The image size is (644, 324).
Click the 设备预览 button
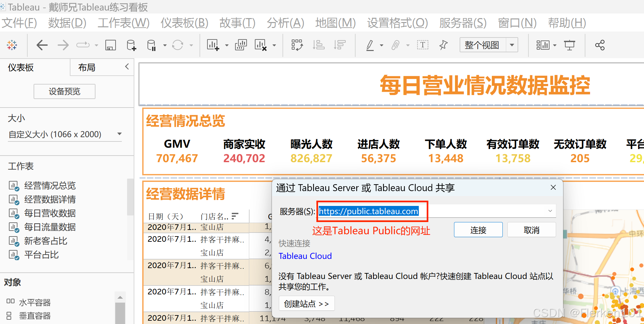(65, 91)
